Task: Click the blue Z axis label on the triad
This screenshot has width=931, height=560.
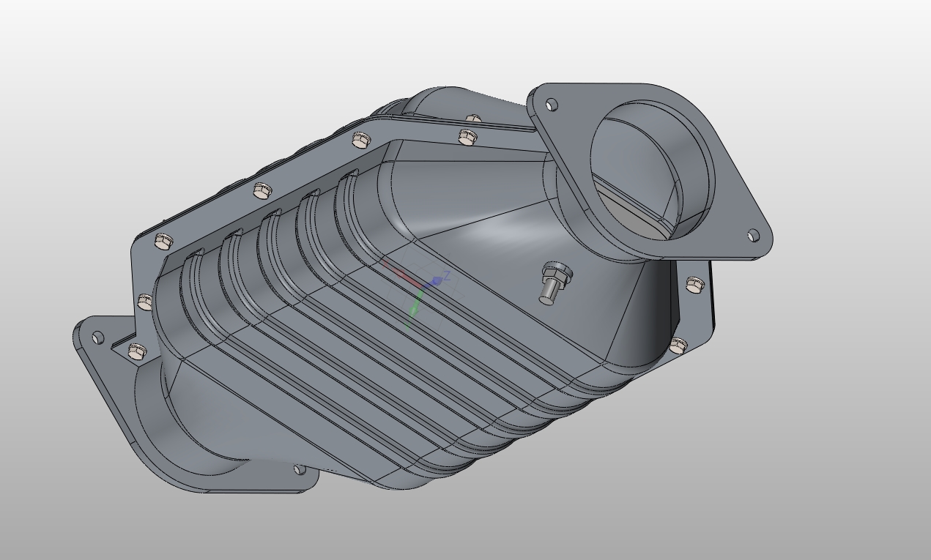Action: [446, 275]
